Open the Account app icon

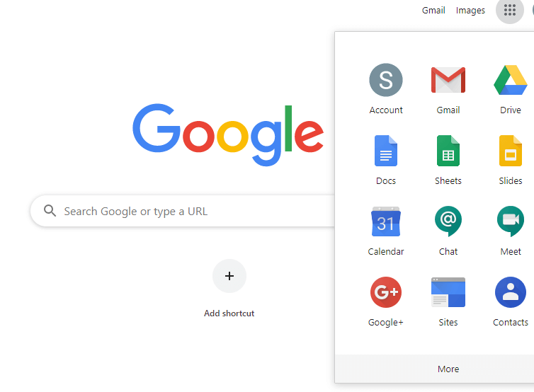coord(386,80)
